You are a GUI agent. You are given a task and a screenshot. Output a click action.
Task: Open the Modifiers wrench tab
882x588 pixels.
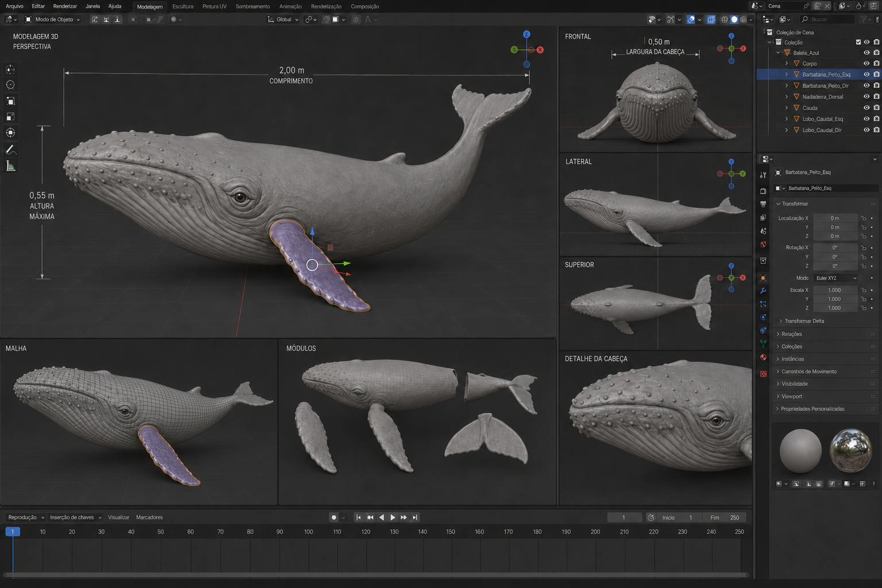pos(763,291)
